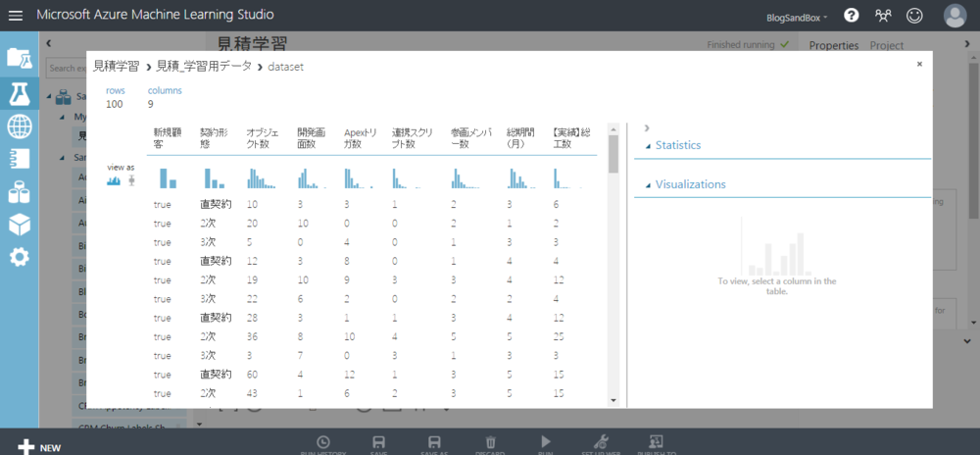Image resolution: width=980 pixels, height=455 pixels.
Task: Open Web Services globe icon
Action: [x=19, y=126]
